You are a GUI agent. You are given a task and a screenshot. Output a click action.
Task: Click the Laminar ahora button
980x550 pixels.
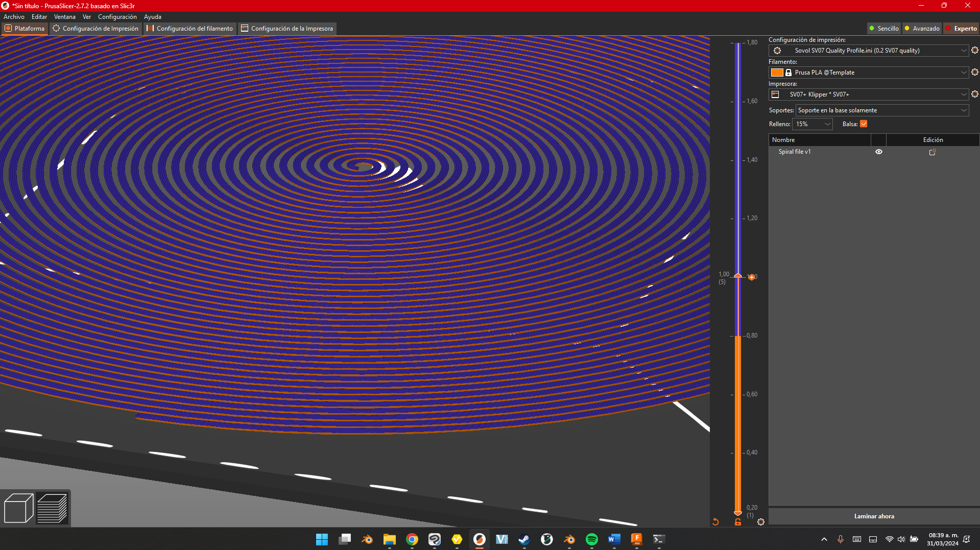(874, 516)
